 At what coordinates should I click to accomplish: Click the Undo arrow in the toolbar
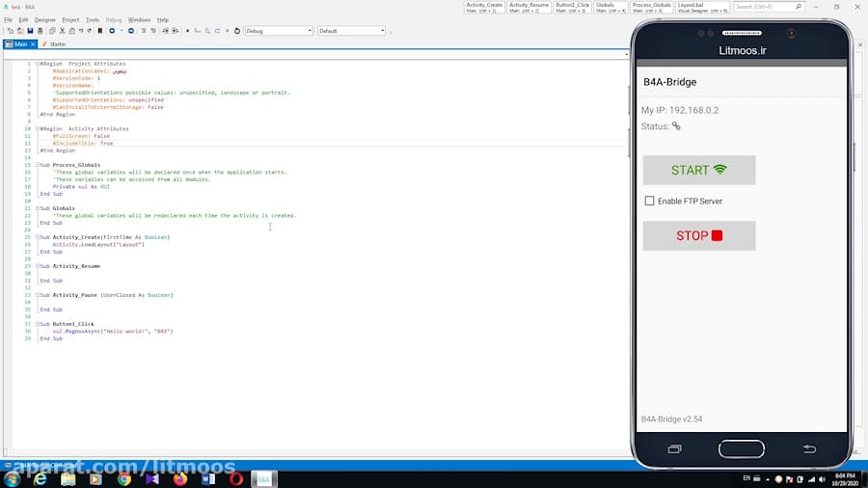80,31
